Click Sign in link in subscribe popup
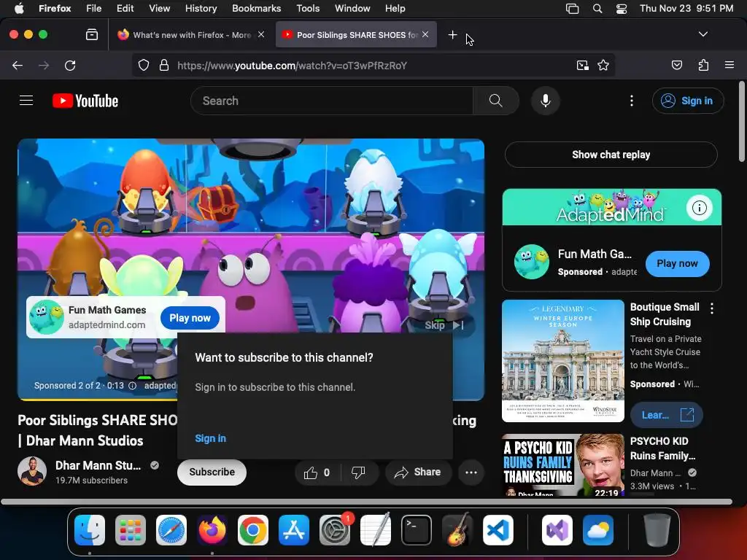Viewport: 747px width, 560px height. [211, 438]
